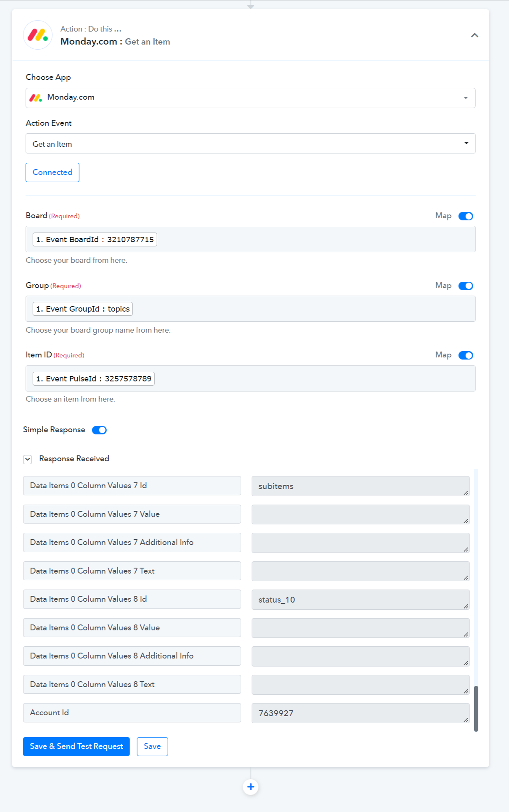Viewport: 509px width, 812px height.
Task: Click the 'subitems' response value field
Action: 361,486
